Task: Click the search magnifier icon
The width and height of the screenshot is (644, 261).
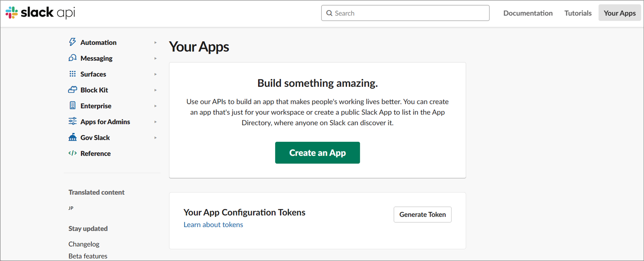Action: click(329, 13)
